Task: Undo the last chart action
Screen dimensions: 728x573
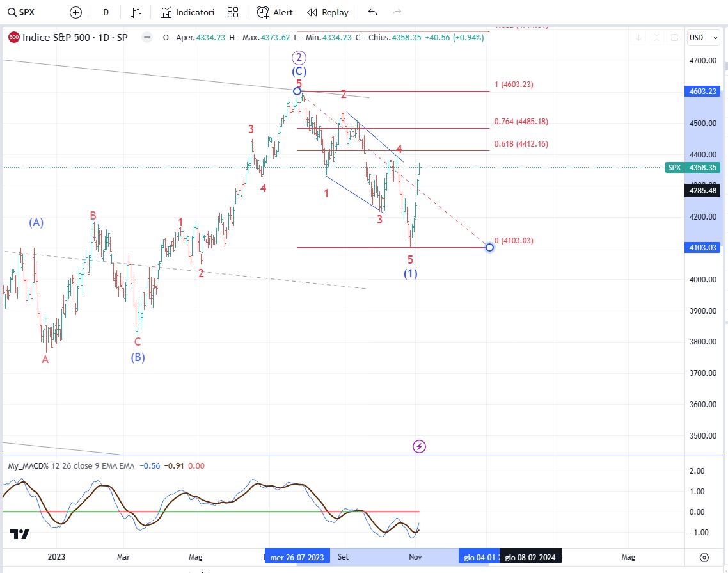Action: [372, 13]
